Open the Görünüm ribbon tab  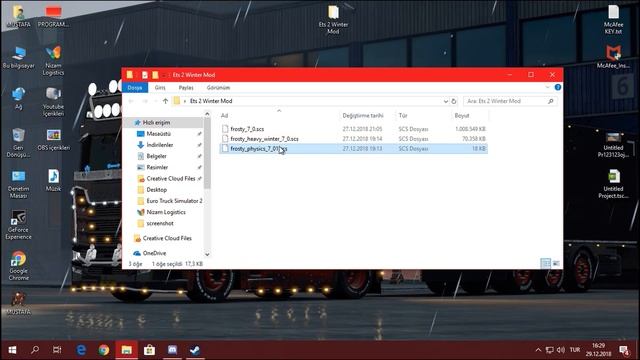pos(218,88)
